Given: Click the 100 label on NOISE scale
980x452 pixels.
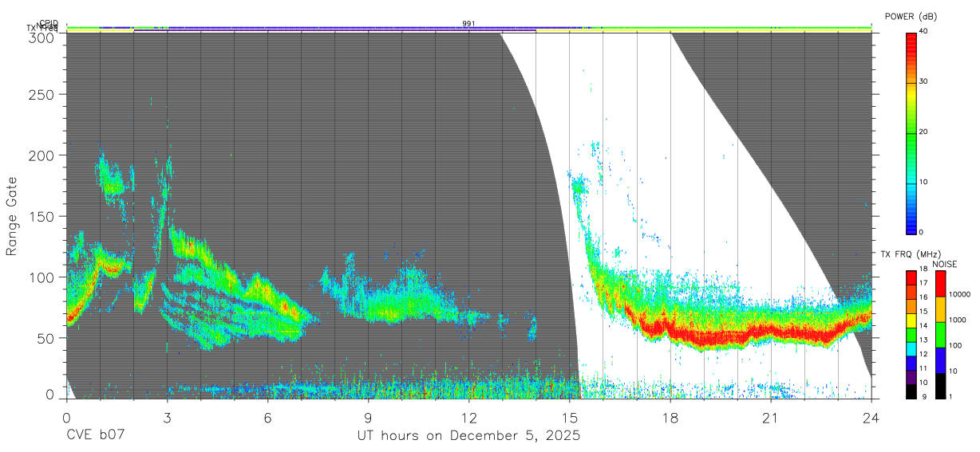Looking at the screenshot, I should [954, 345].
